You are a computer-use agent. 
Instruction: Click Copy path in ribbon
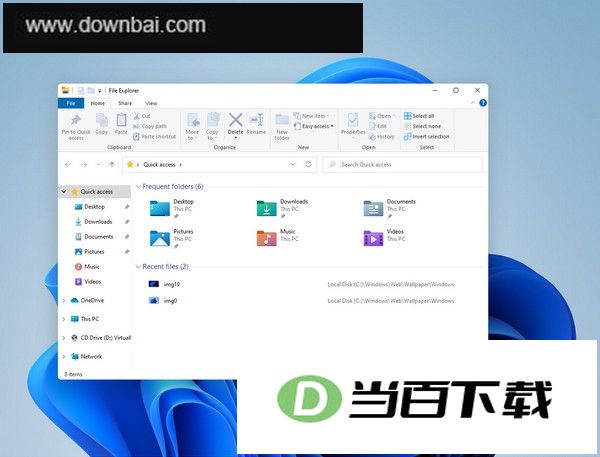pos(150,126)
